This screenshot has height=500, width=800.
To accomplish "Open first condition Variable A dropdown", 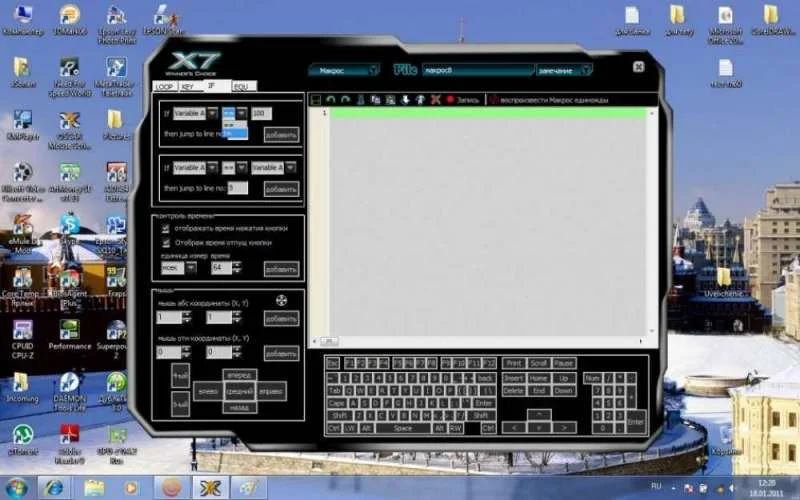I will click(x=212, y=113).
